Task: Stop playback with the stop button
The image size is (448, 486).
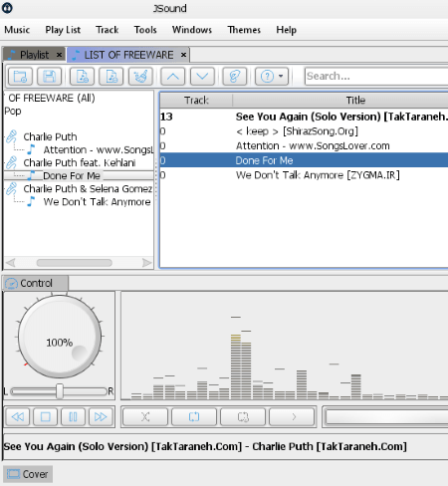Action: (x=46, y=416)
